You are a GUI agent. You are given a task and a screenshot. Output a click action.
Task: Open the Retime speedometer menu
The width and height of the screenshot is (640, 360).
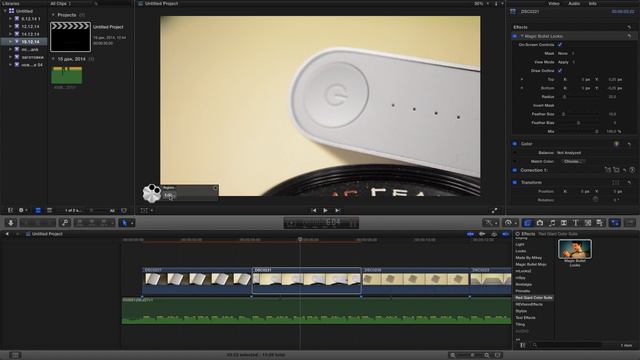[509, 223]
